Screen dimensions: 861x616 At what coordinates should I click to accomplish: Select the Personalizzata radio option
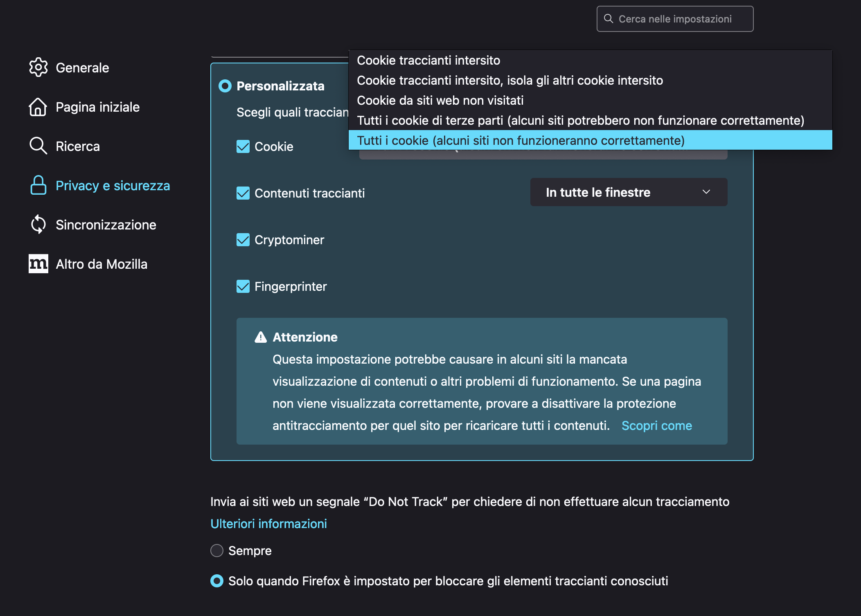(225, 86)
